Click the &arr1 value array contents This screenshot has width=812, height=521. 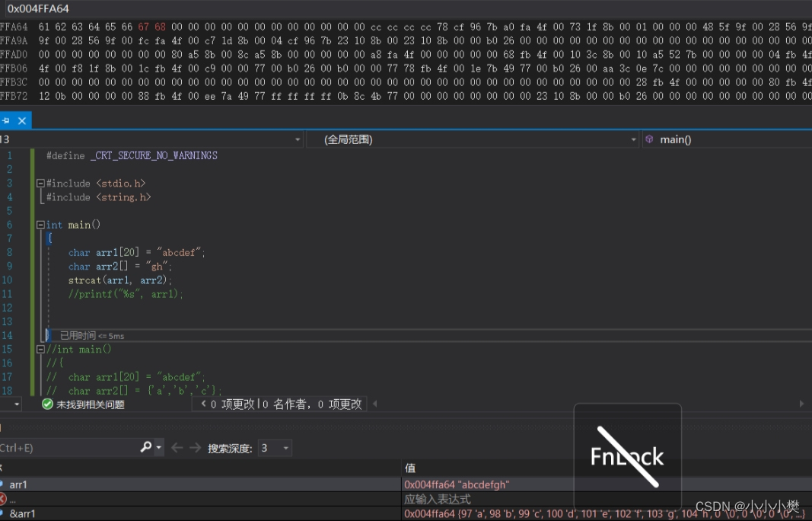tap(605, 513)
